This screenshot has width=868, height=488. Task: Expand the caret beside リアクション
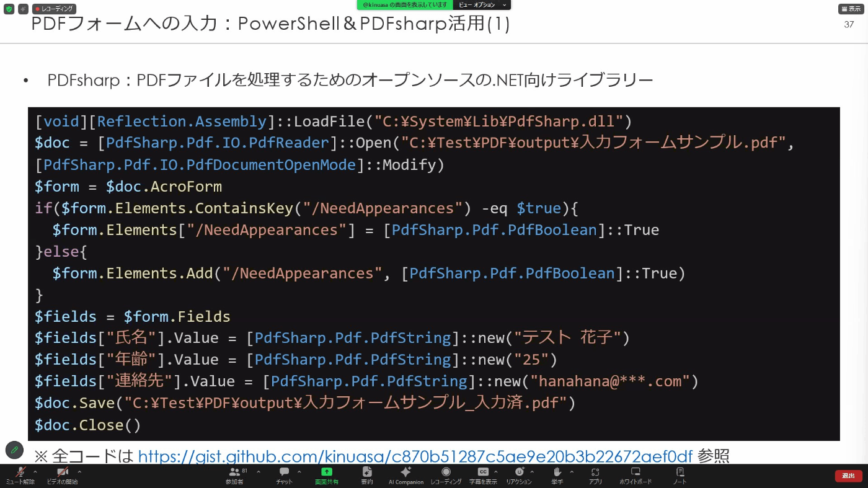pyautogui.click(x=532, y=472)
